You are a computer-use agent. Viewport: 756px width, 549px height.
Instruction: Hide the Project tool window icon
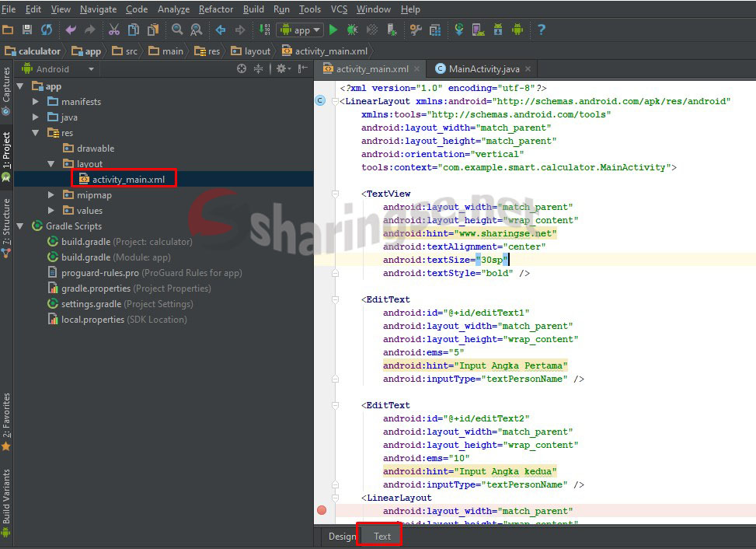coord(303,69)
